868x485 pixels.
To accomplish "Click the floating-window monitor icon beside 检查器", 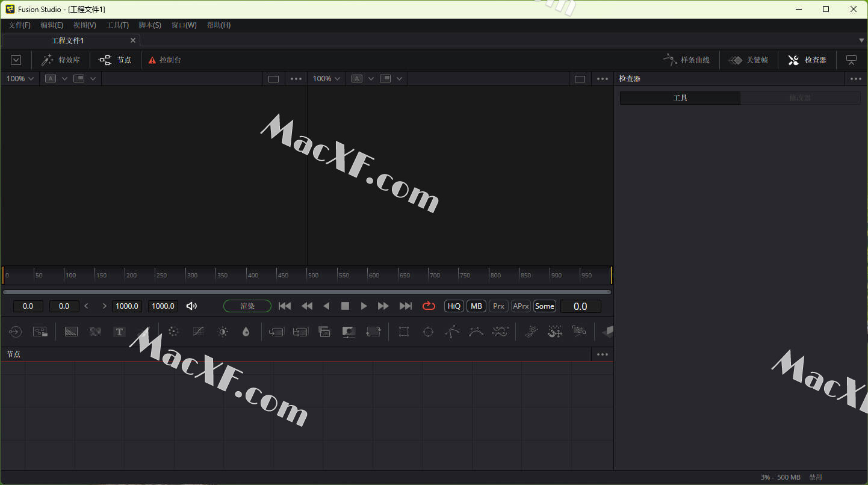I will (851, 60).
